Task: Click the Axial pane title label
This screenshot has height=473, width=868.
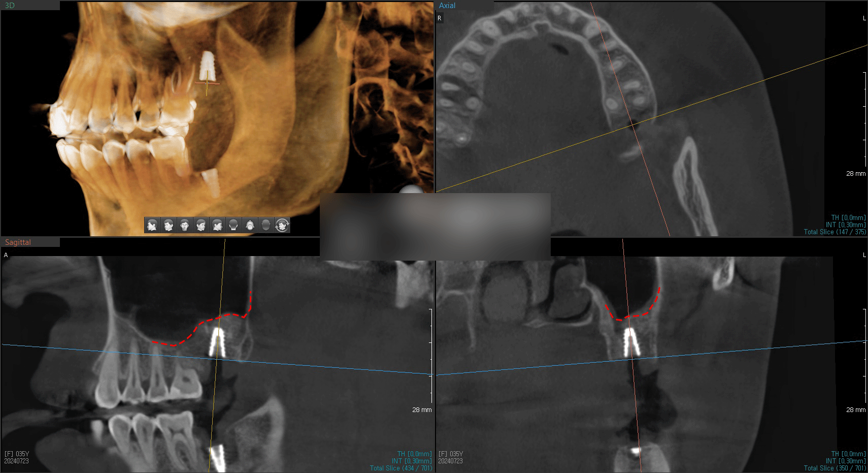Action: (x=447, y=5)
